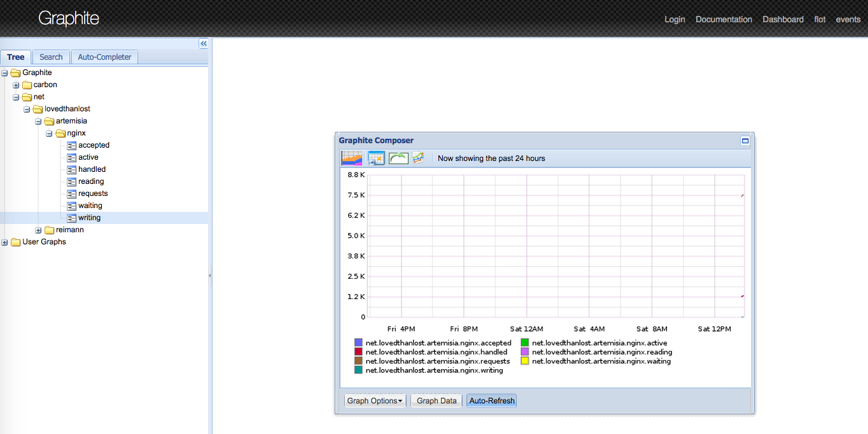This screenshot has width=868, height=434.
Task: Toggle the Auto-Refresh button
Action: click(492, 401)
